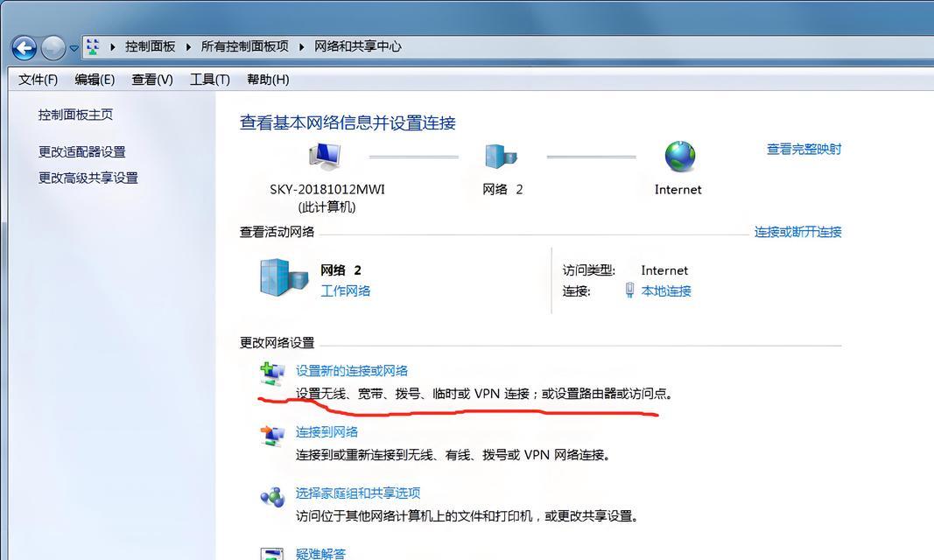Open the 文件(F) menu
Viewport: 934px width, 560px height.
36,79
